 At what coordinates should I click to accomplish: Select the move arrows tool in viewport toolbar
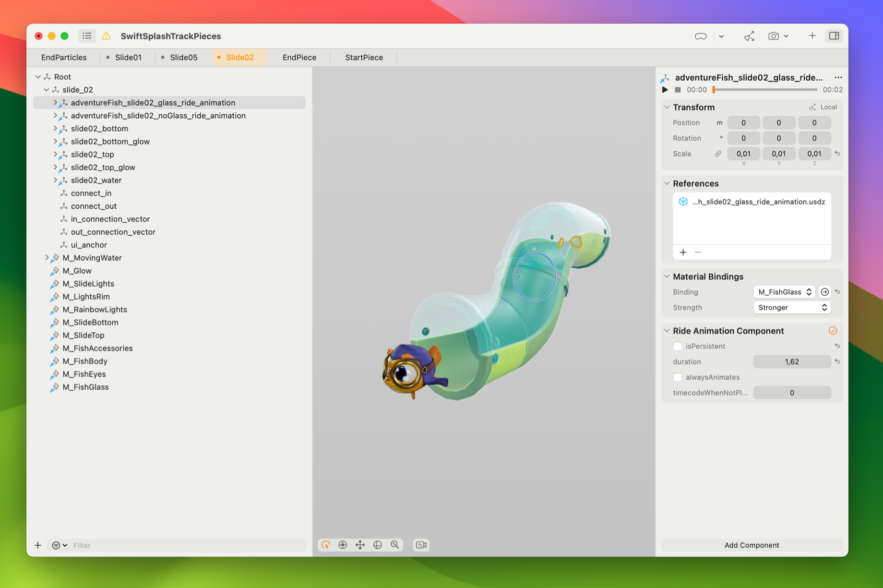pos(360,545)
